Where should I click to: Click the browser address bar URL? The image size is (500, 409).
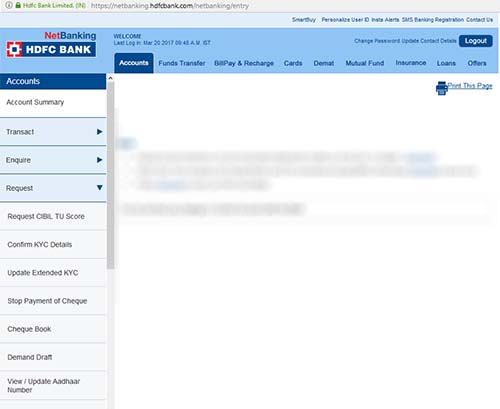[x=170, y=6]
